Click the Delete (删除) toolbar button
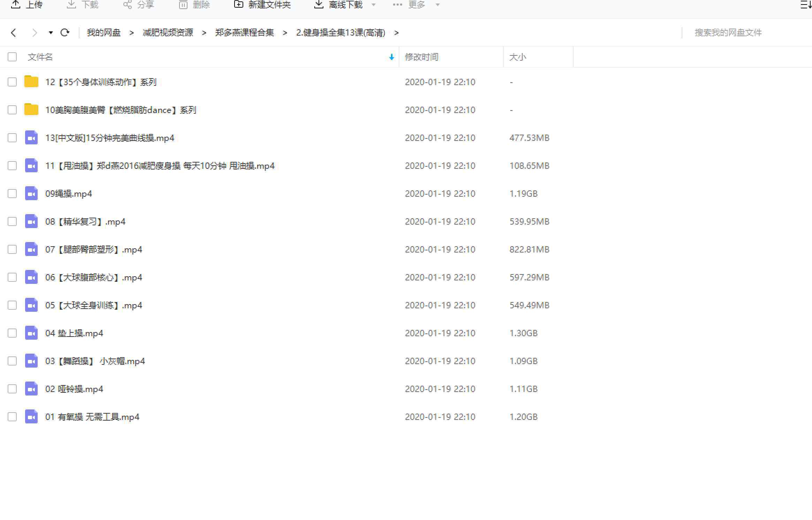Viewport: 812px width, 520px height. point(194,5)
